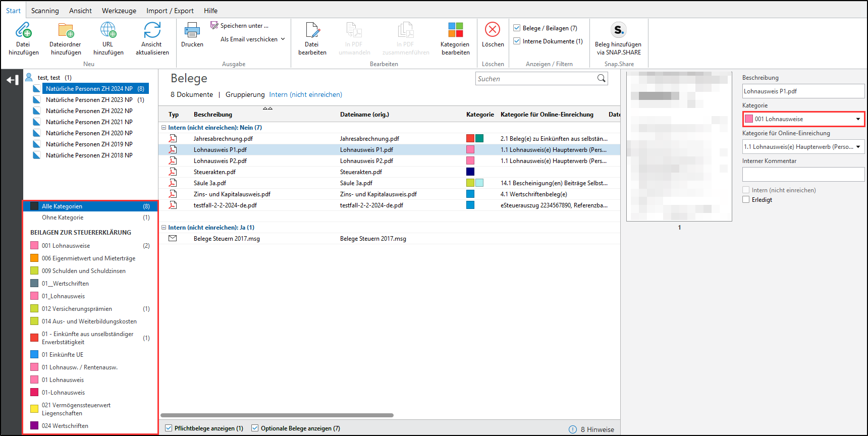Refresh via Ansicht aktualisieren icon
This screenshot has height=436, width=868.
point(152,30)
